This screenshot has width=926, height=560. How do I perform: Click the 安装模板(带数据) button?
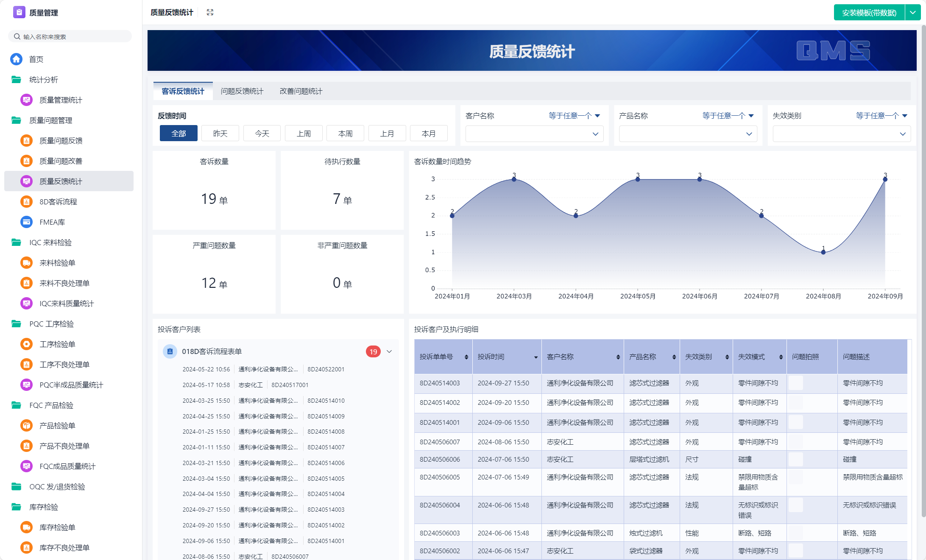[x=869, y=12]
